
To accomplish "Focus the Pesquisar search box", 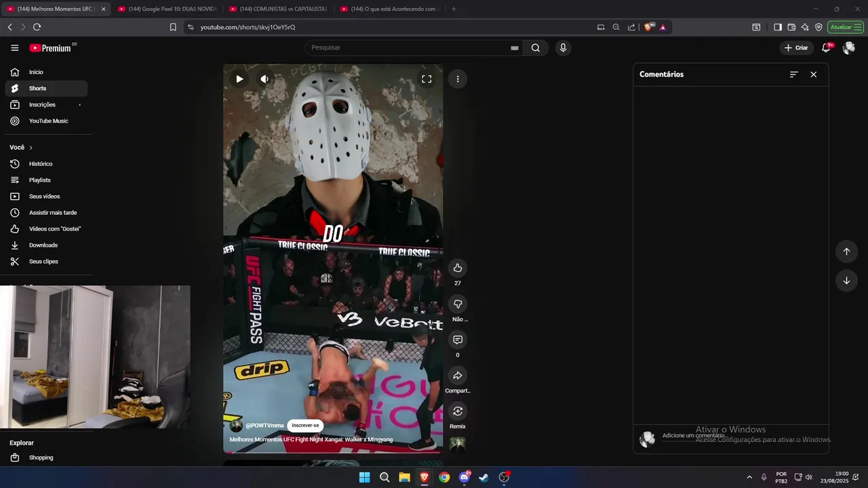I will tap(414, 47).
